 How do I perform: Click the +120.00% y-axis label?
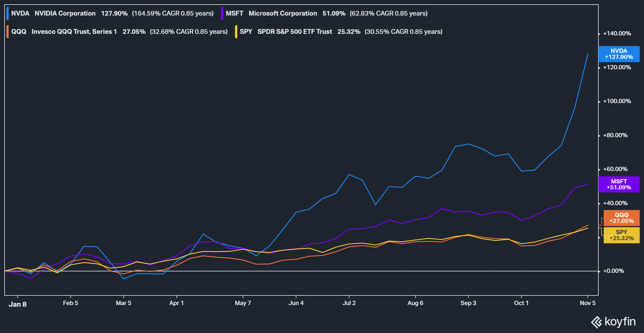pos(617,67)
